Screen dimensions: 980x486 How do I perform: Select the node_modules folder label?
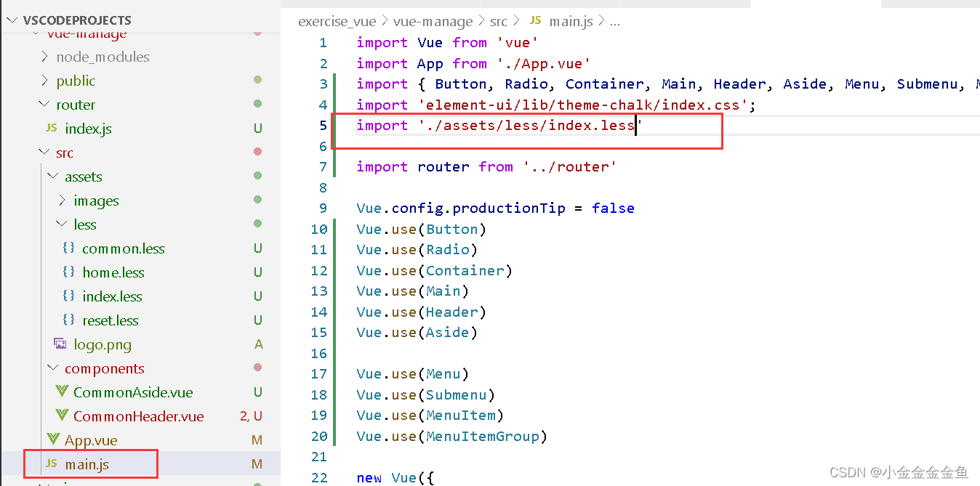coord(103,57)
